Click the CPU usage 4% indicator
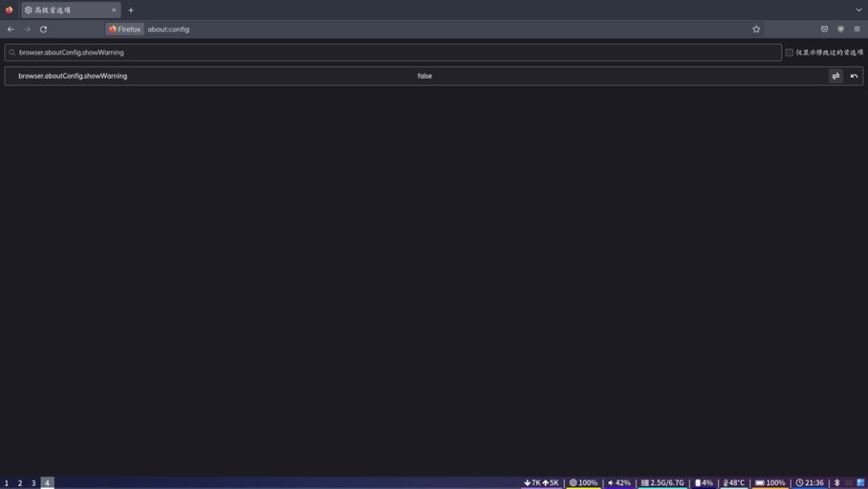This screenshot has width=868, height=489. (x=703, y=483)
